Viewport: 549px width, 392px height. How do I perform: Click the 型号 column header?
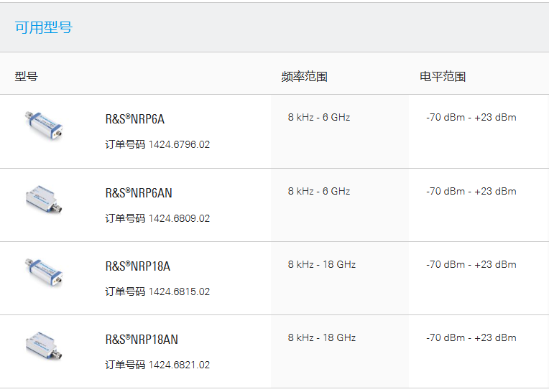pyautogui.click(x=27, y=76)
